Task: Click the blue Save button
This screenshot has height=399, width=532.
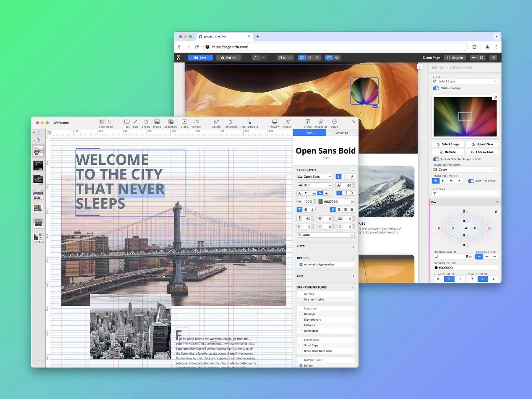Action: click(200, 58)
